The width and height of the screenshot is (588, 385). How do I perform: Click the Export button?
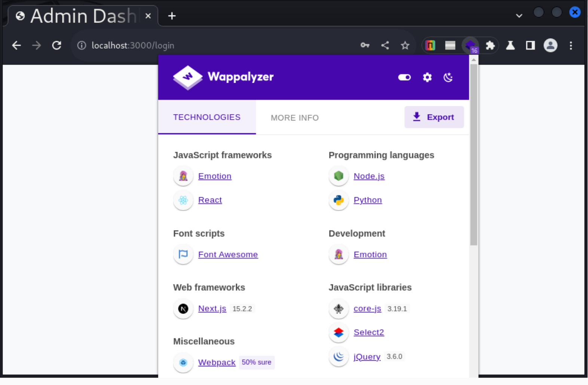click(434, 117)
